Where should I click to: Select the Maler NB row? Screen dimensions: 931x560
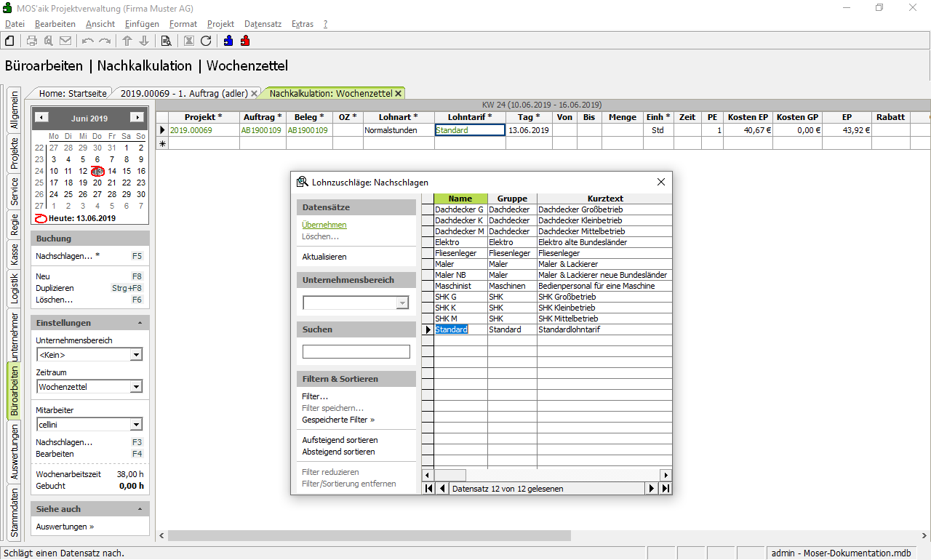tap(451, 275)
